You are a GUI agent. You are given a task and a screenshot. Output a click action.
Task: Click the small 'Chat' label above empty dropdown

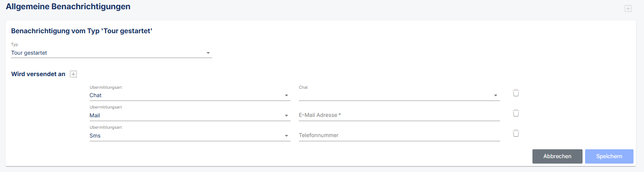[x=303, y=87]
